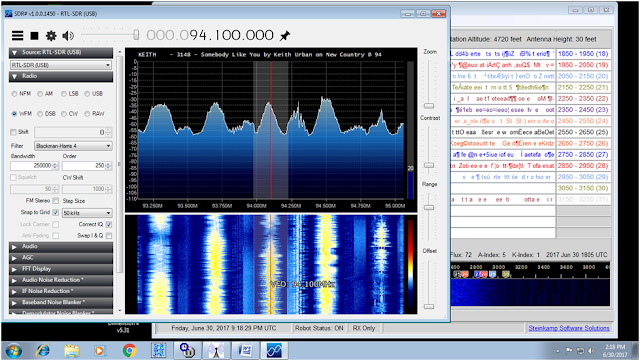Click the tuning pin icon next to frequency
Viewport: 640px width, 361px height.
284,36
